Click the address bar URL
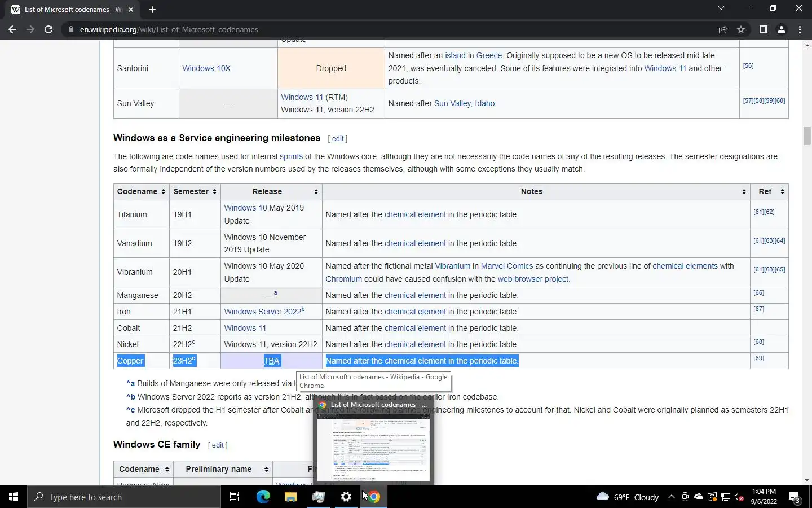 [169, 29]
